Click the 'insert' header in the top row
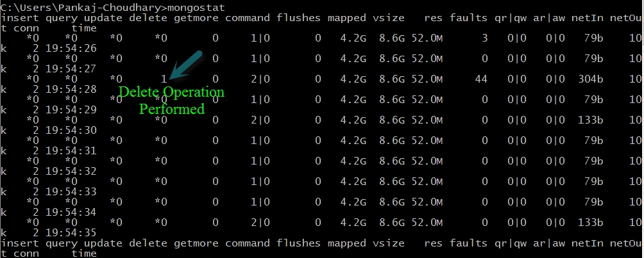This screenshot has height=258, width=644. pos(20,18)
